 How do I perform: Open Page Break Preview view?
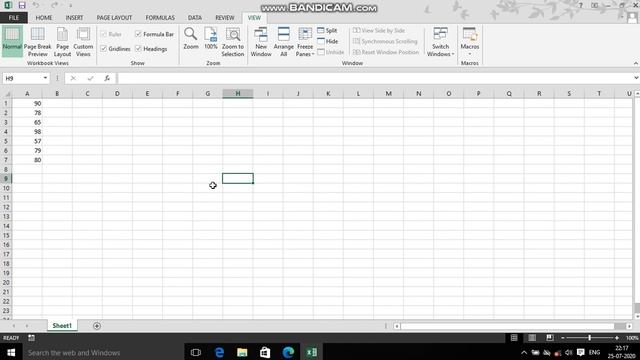point(38,42)
